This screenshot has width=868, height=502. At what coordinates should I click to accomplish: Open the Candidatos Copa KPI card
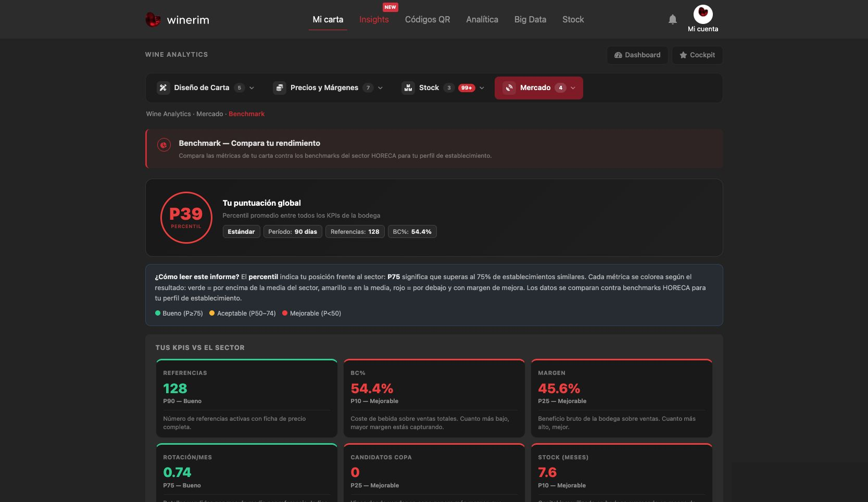coord(434,472)
